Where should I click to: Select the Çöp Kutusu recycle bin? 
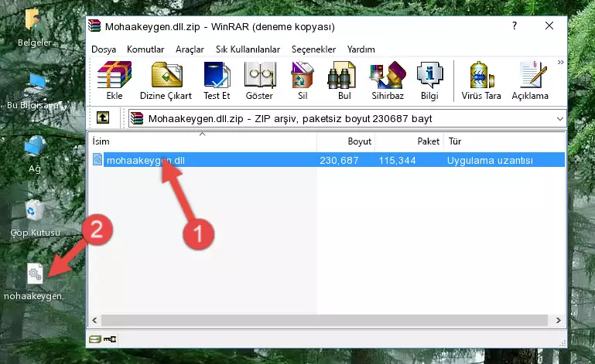coord(35,219)
